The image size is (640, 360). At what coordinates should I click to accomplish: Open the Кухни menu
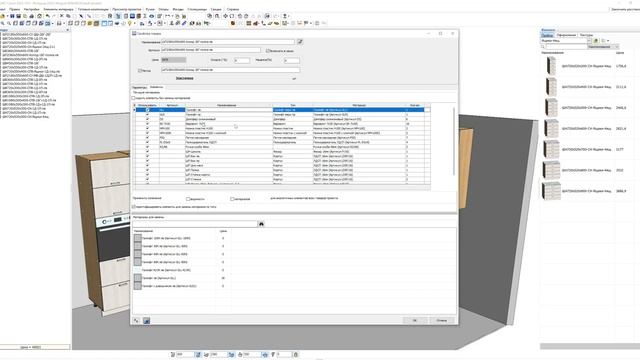(150, 9)
